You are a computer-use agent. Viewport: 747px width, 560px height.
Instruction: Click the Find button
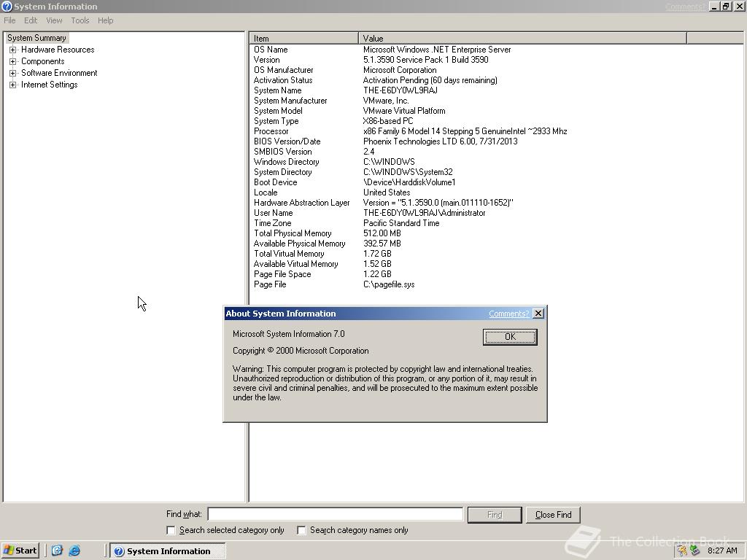click(x=495, y=515)
